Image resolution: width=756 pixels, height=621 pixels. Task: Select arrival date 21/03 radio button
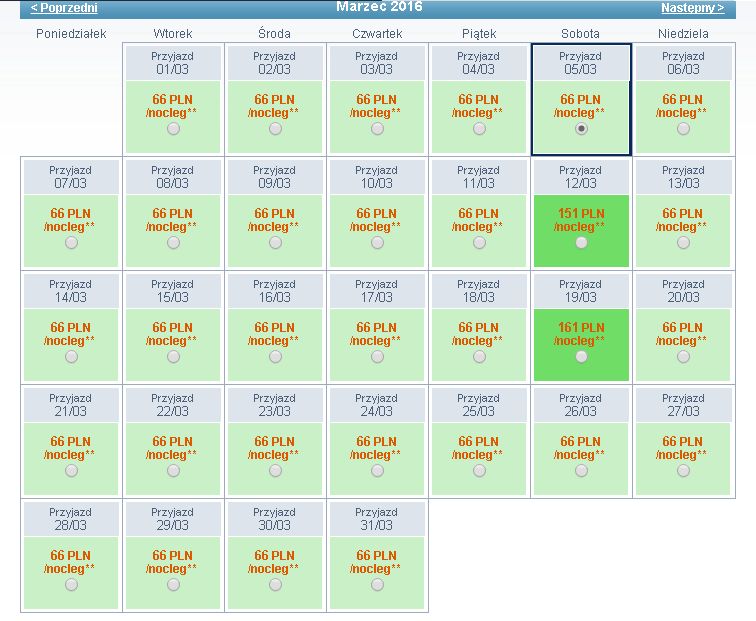coord(71,471)
